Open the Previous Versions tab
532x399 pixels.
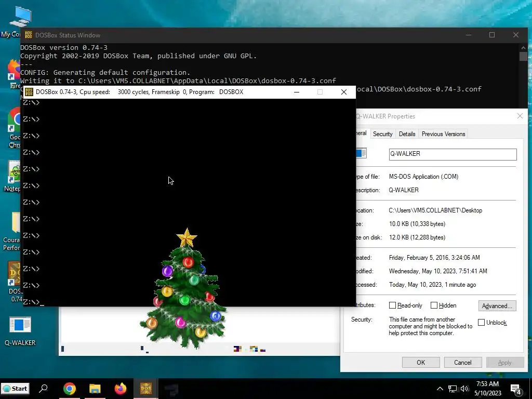(444, 134)
